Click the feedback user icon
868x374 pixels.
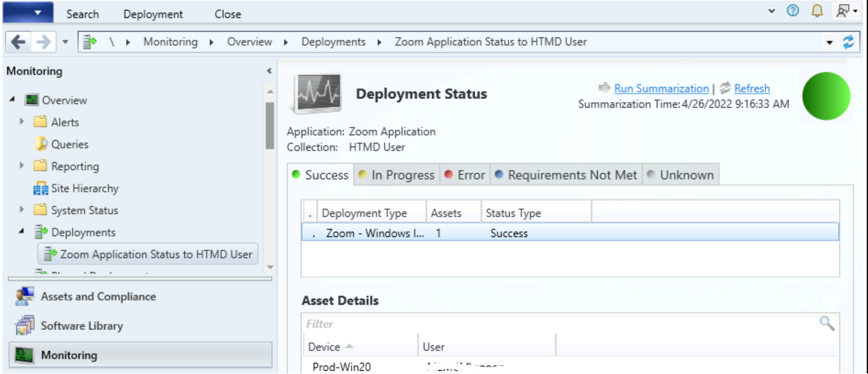click(x=843, y=11)
